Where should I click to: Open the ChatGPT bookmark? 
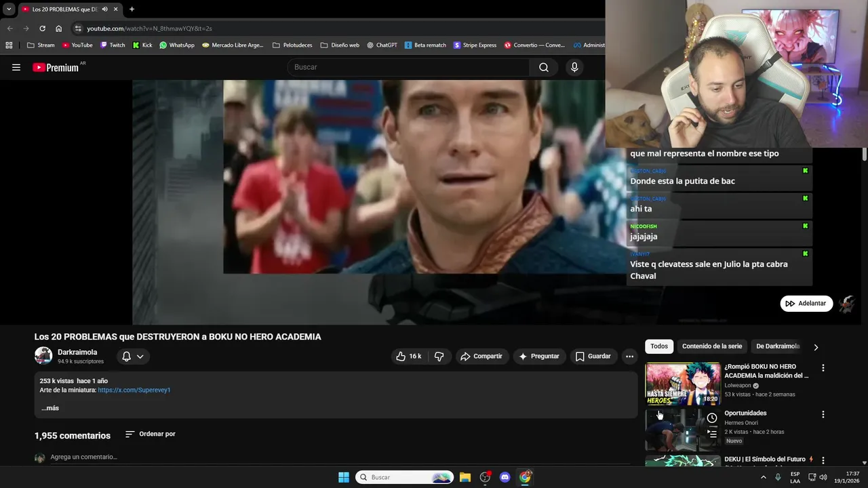point(382,45)
